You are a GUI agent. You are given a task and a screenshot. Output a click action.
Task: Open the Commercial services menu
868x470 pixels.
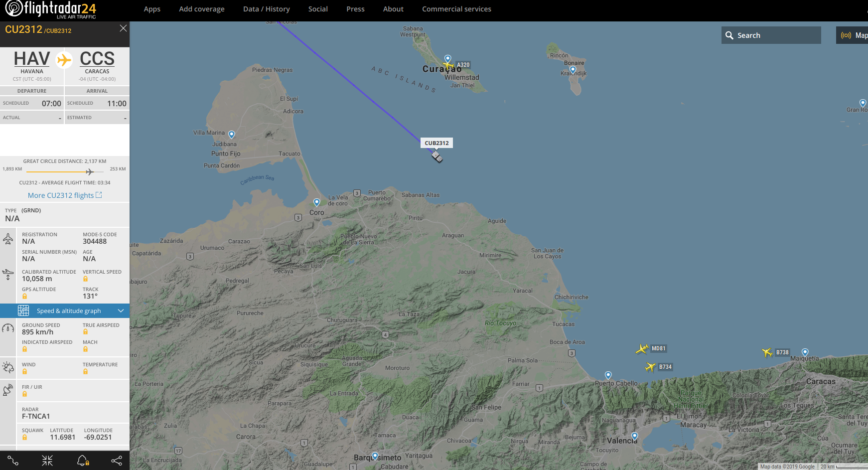tap(456, 9)
